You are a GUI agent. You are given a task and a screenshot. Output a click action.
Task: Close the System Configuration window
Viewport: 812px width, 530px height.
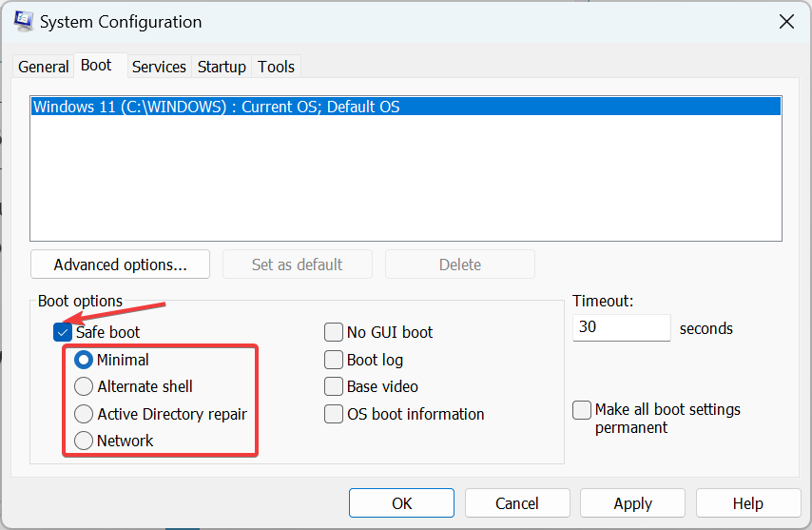(x=786, y=22)
